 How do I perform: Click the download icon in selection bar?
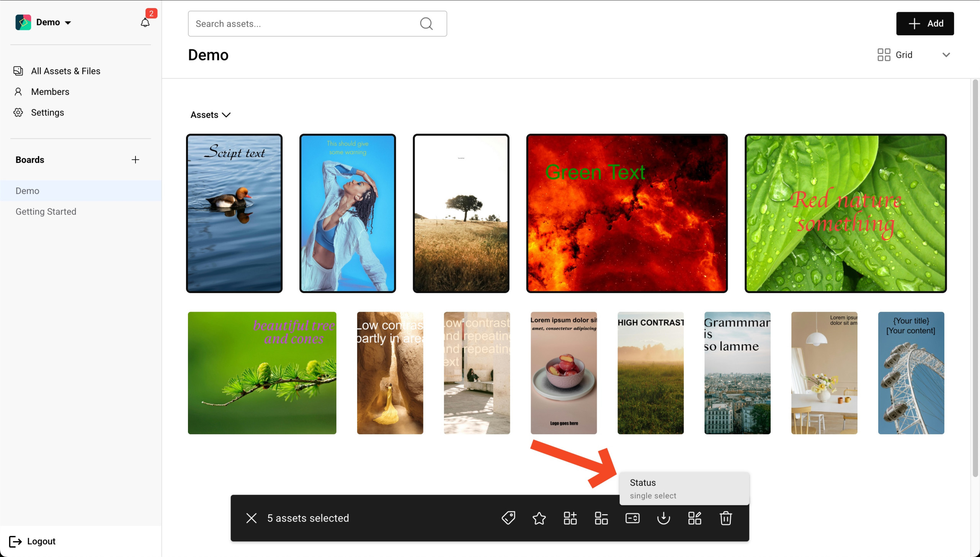(x=663, y=518)
